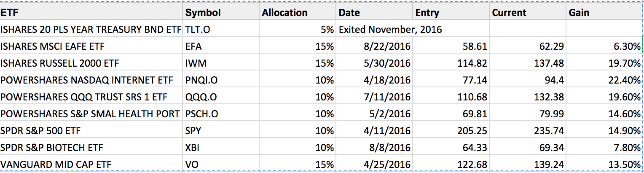Click the IWM symbol cell
This screenshot has width=644, height=173.
[222, 63]
